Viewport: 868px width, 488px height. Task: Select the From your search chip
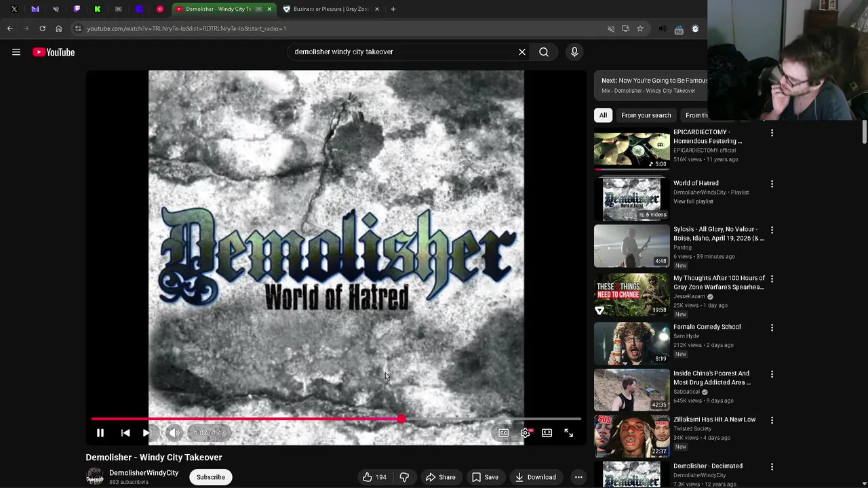(646, 115)
